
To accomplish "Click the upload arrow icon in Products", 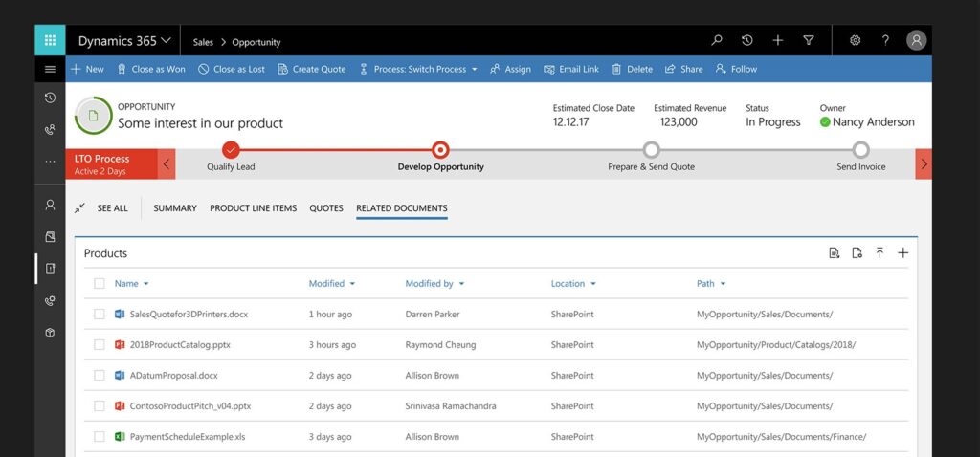I will [x=880, y=253].
